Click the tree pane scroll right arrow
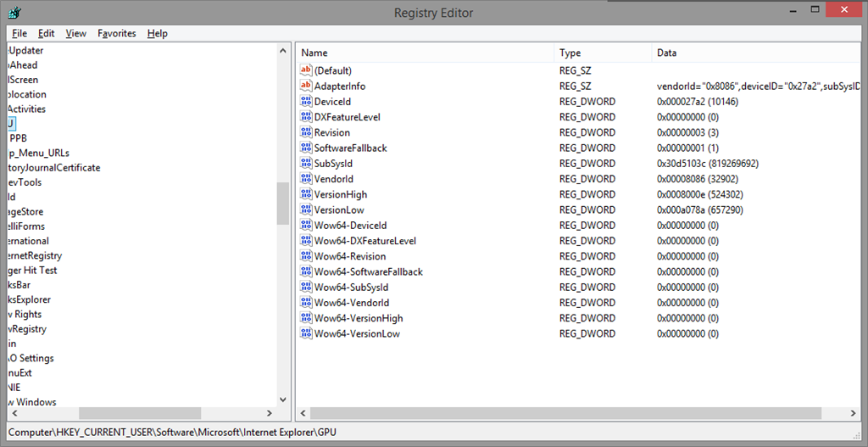 coord(270,413)
